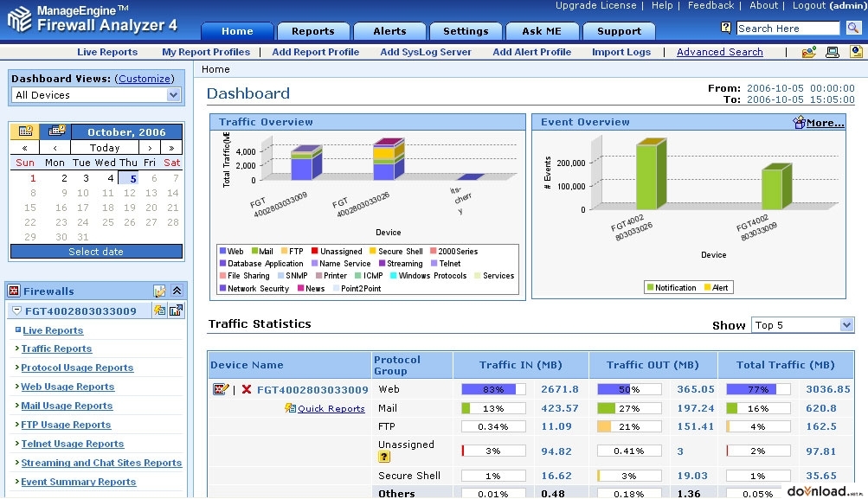Open Add Alert Profile
This screenshot has width=868, height=499.
tap(532, 52)
